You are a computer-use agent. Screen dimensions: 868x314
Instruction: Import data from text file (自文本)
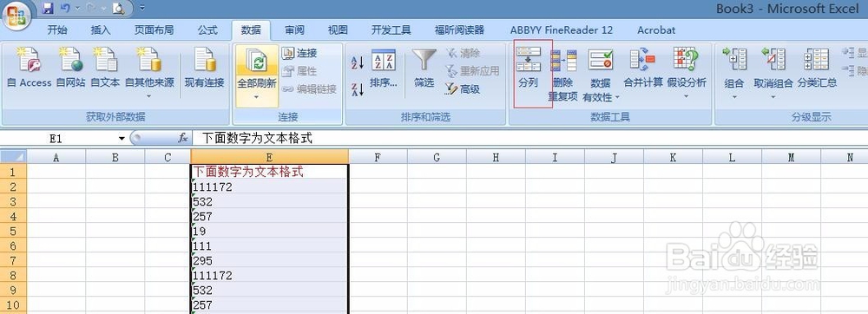(x=105, y=68)
